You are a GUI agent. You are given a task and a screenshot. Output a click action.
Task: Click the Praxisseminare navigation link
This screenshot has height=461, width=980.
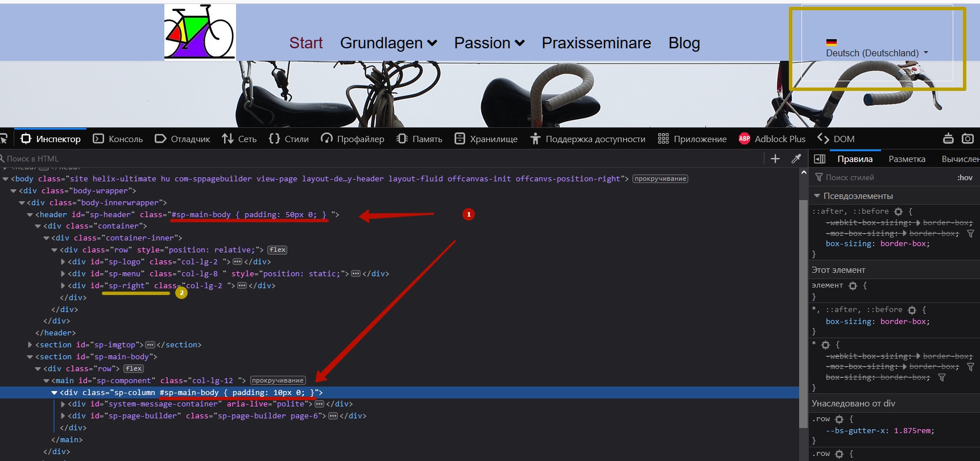click(x=596, y=43)
